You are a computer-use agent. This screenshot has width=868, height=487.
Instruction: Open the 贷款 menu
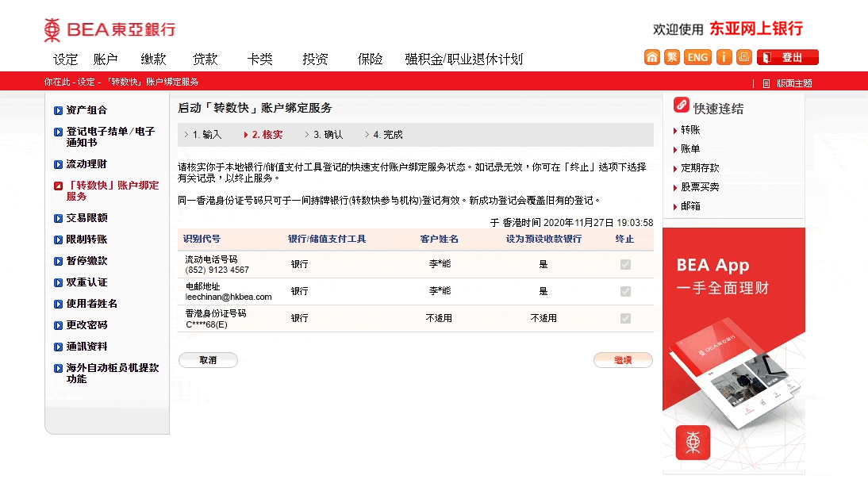pos(205,59)
